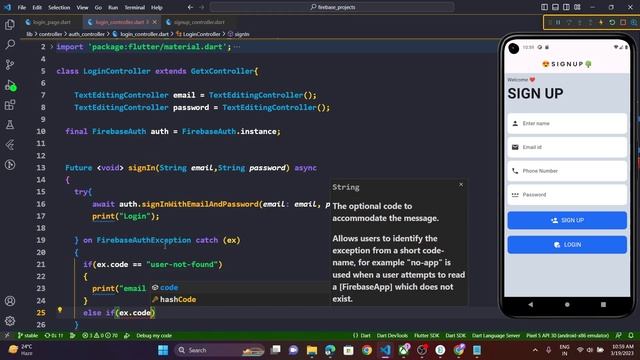Show hidden tray icons chevron
This screenshot has width=640, height=360.
pos(535,350)
